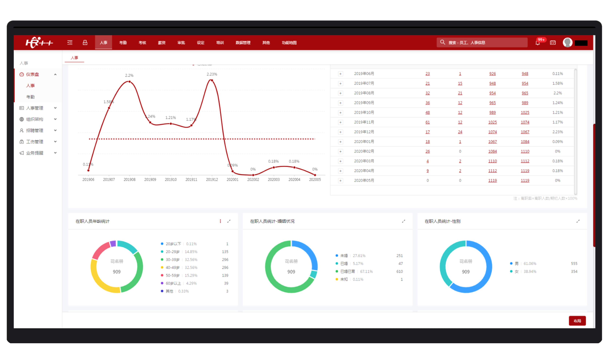Viewport: 609px width, 364px height.
Task: Select 考勤 under 仪表盘 in sidebar
Action: coord(30,97)
